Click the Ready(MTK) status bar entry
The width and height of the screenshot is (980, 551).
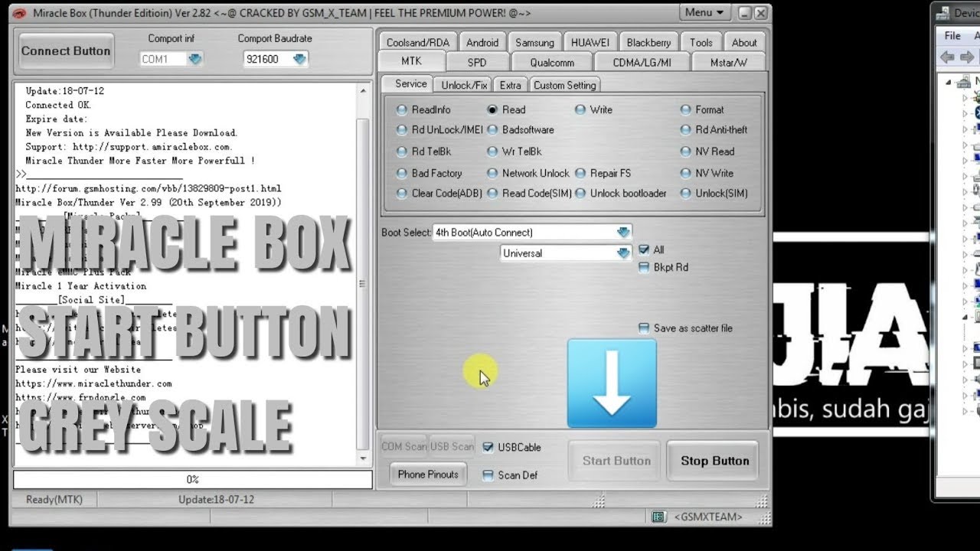click(x=54, y=500)
